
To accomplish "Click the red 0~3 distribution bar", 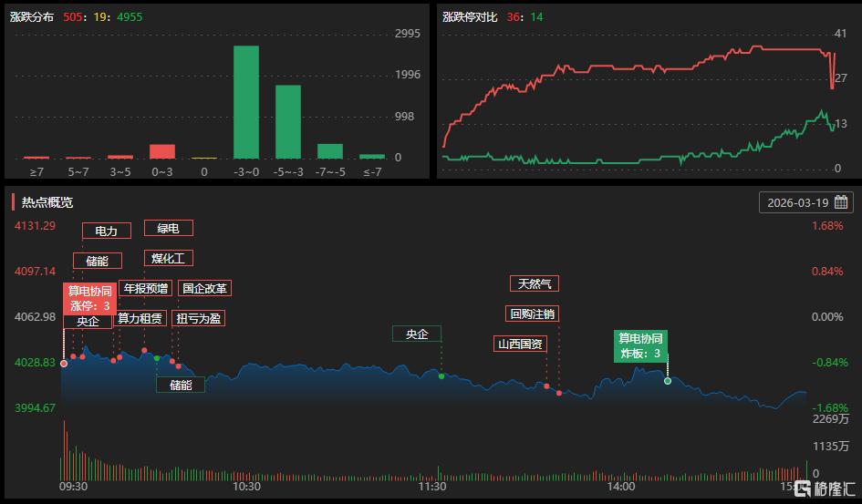I will pyautogui.click(x=162, y=151).
